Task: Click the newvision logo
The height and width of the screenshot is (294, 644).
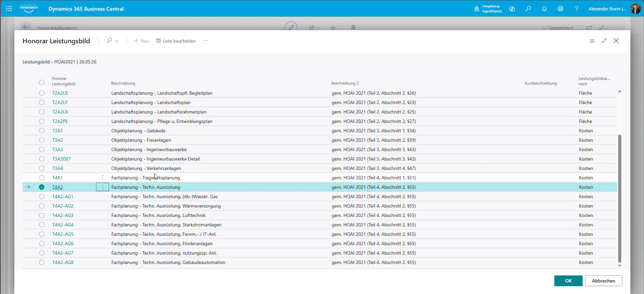Action: [29, 8]
